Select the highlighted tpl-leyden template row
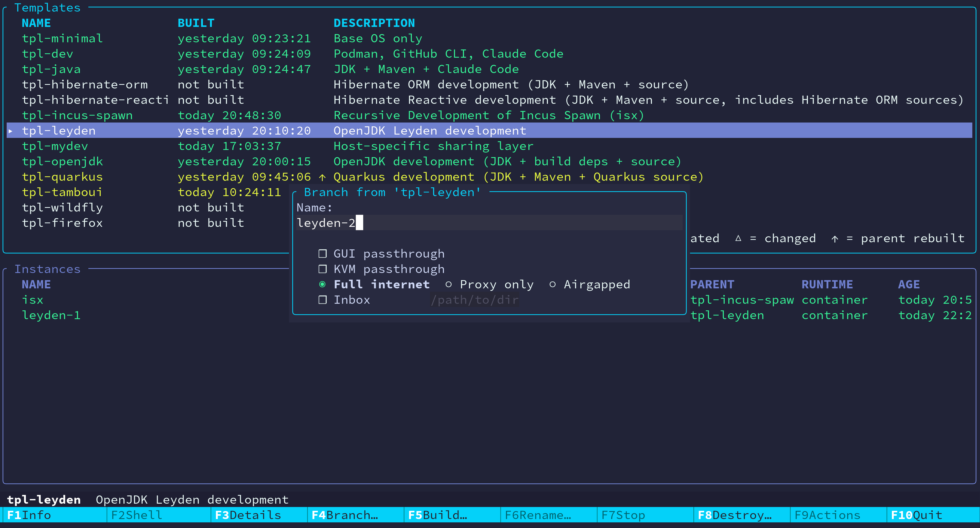 [x=489, y=130]
